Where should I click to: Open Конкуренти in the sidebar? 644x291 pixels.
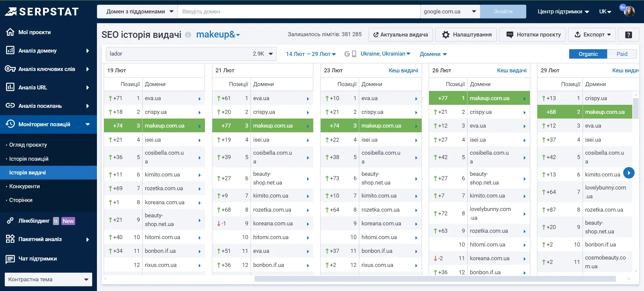24,186
